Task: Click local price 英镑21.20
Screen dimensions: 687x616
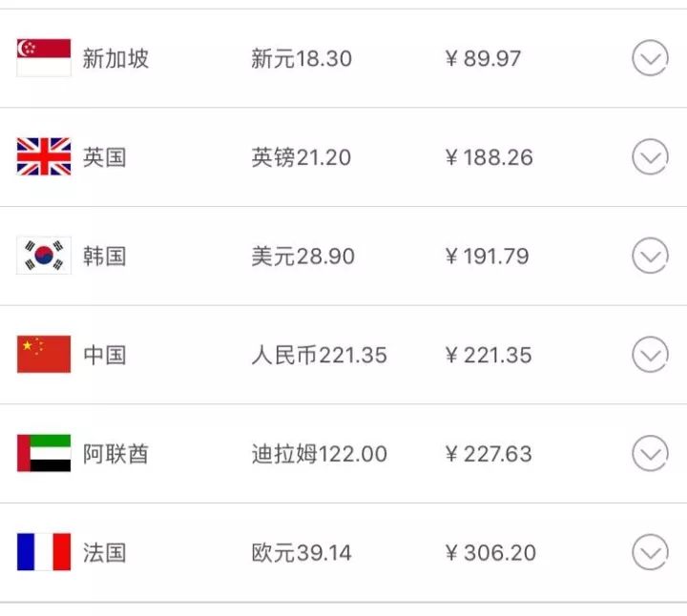Action: 301,157
